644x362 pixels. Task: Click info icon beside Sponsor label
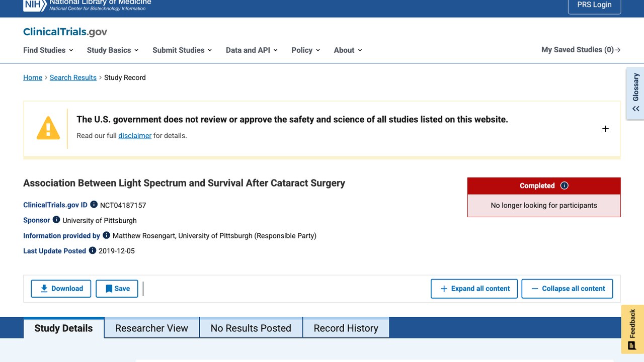click(56, 220)
